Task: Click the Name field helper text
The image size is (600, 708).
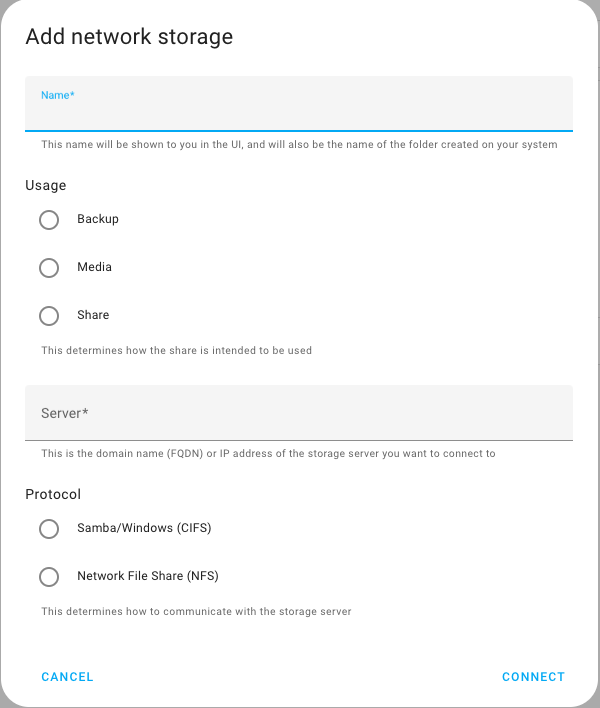Action: (298, 145)
